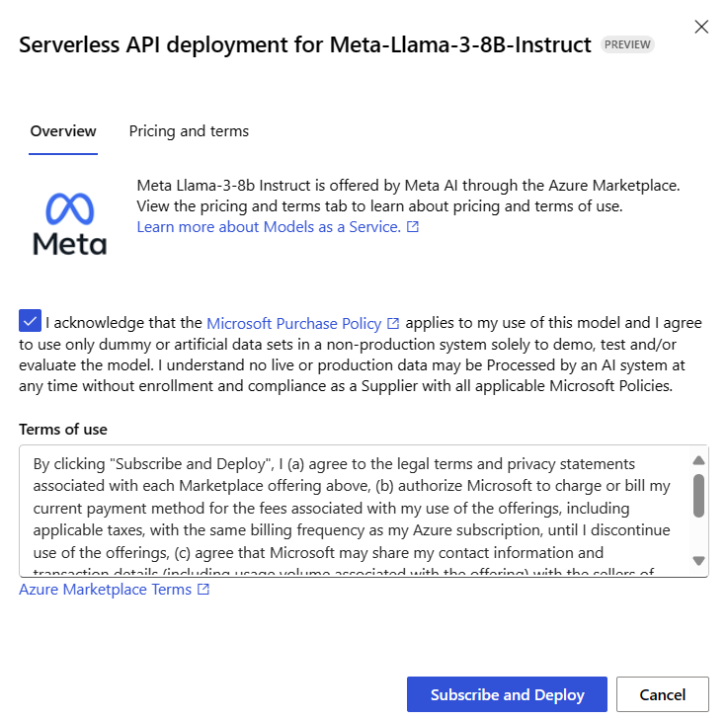Open the Pricing and terms tab
The width and height of the screenshot is (728, 720).
pos(189,131)
